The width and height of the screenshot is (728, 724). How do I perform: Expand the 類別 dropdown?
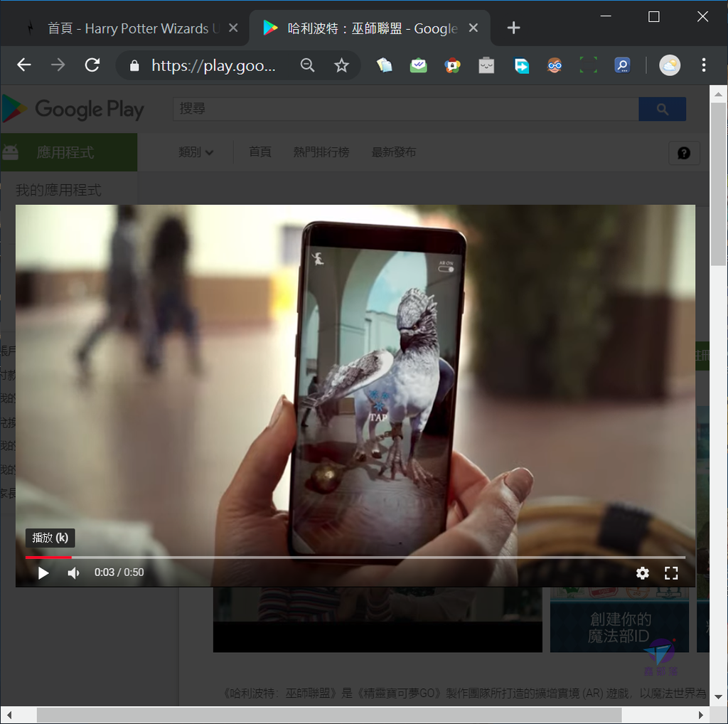pos(196,152)
